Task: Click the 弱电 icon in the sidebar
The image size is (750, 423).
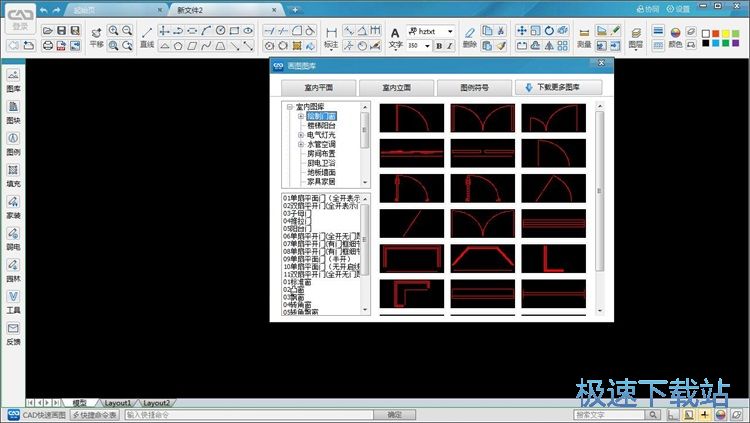Action: [x=13, y=238]
